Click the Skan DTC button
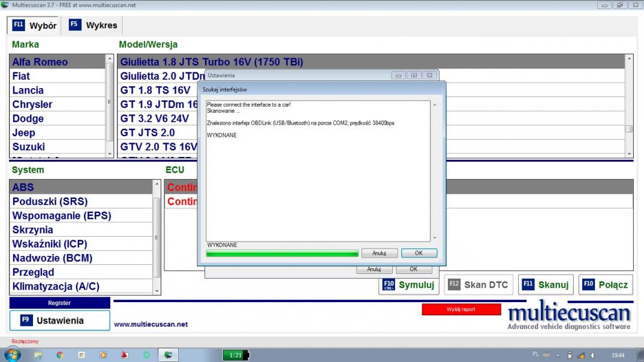Screen dimensions: 644x362 click(x=479, y=285)
